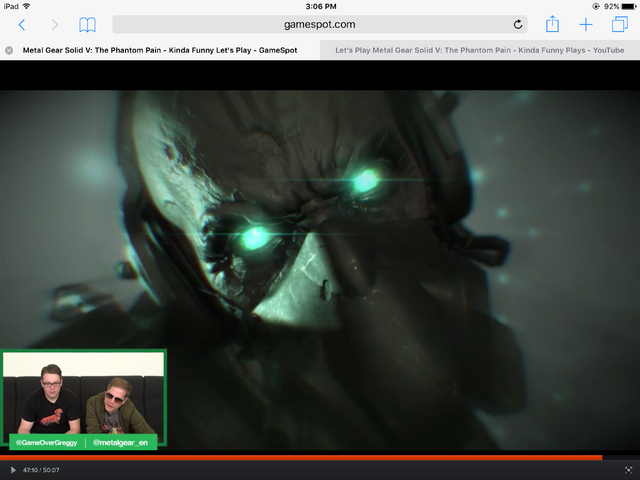640x480 pixels.
Task: Open the Safari share sheet icon
Action: point(552,24)
